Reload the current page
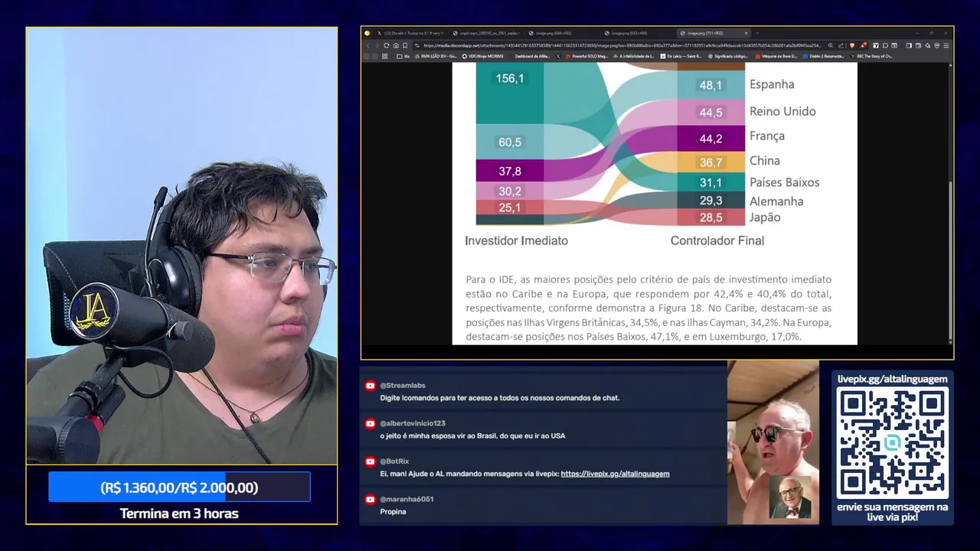The width and height of the screenshot is (980, 551). pyautogui.click(x=386, y=45)
